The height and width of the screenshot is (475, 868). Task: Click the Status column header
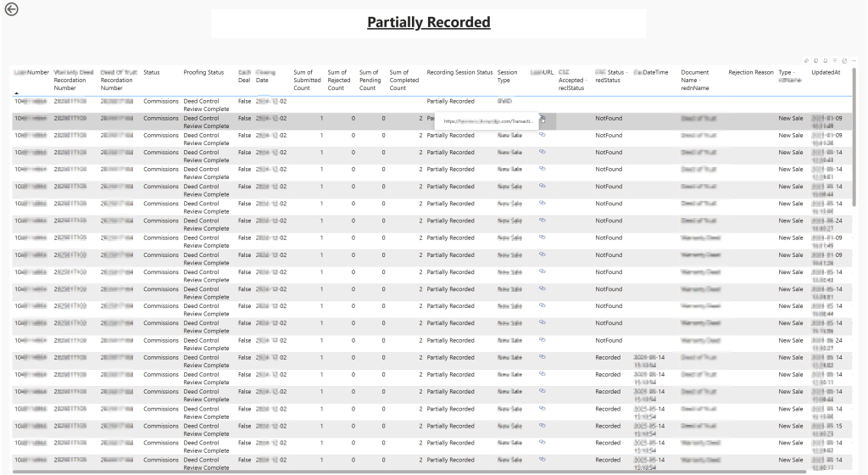(151, 73)
